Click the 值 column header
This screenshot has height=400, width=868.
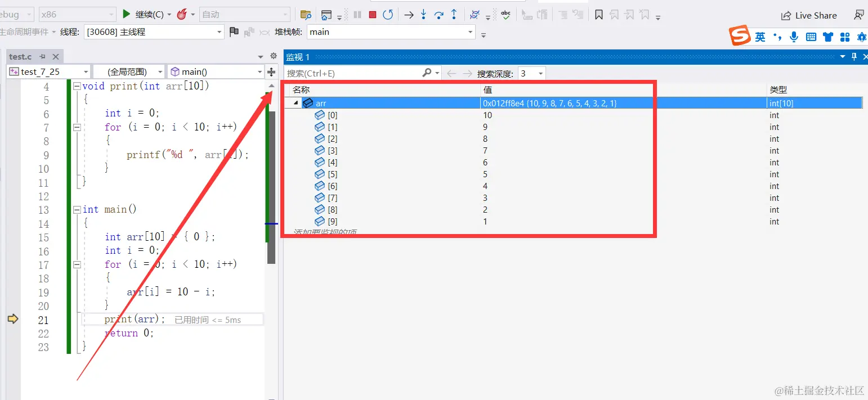click(x=487, y=89)
